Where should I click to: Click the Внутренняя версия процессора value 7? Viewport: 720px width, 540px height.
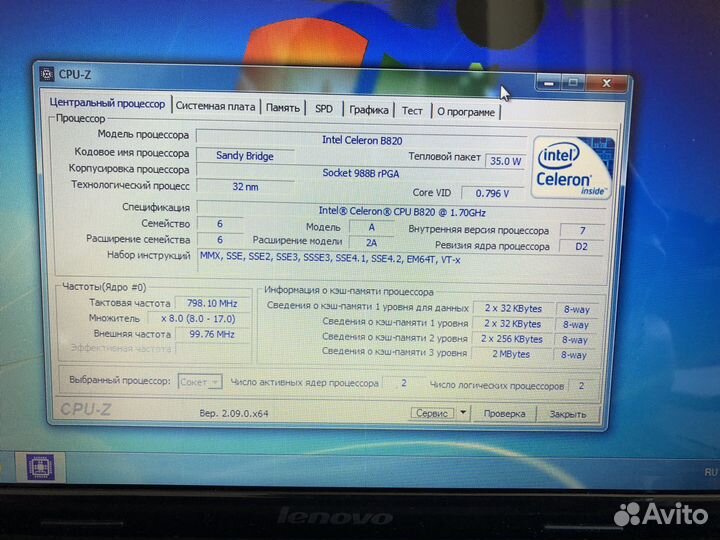(x=582, y=231)
